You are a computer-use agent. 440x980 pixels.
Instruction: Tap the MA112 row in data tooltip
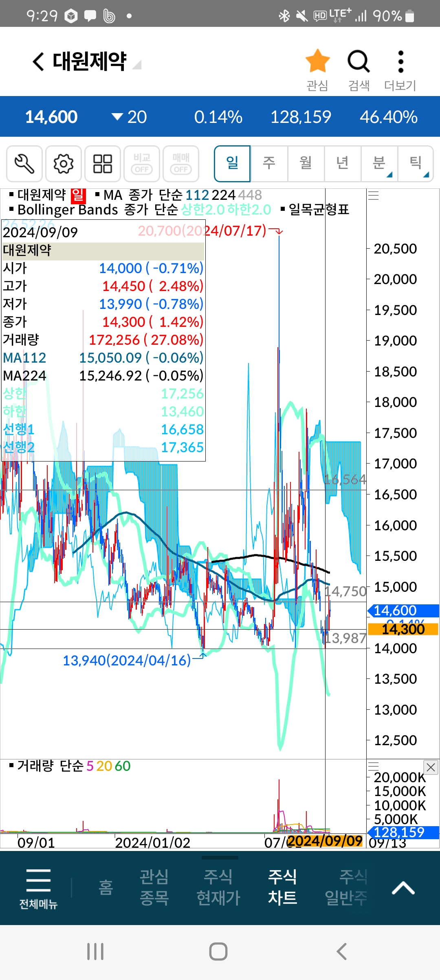103,358
